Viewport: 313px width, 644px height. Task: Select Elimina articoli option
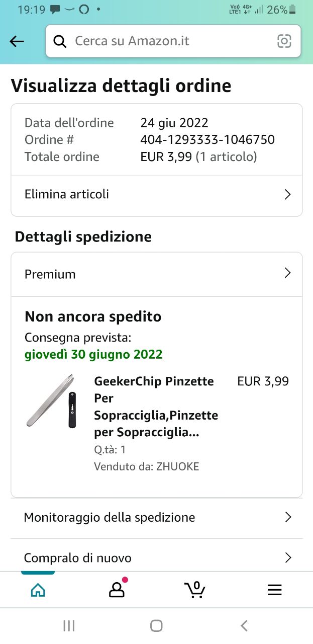tap(67, 194)
